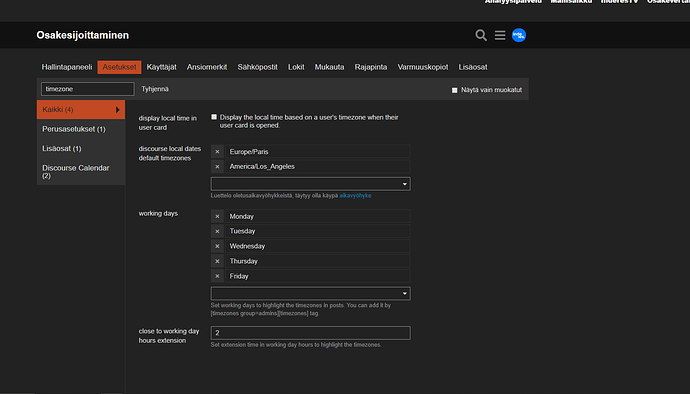690x394 pixels.
Task: Select Discourse Calendar (2) category
Action: (x=81, y=172)
